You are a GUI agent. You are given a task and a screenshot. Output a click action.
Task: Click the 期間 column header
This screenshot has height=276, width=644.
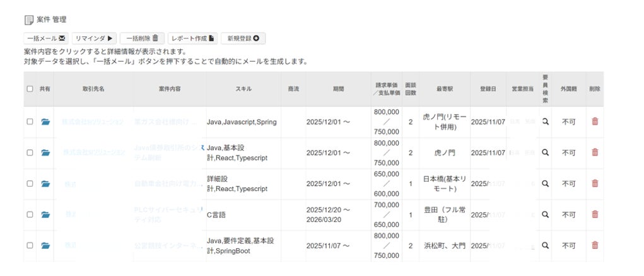point(338,89)
